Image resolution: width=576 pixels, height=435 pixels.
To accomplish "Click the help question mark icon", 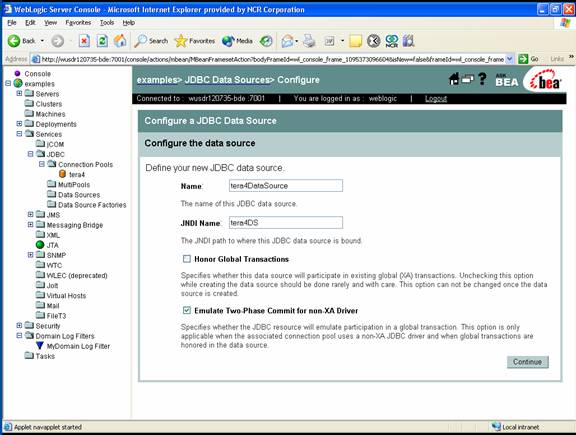I will click(x=482, y=79).
